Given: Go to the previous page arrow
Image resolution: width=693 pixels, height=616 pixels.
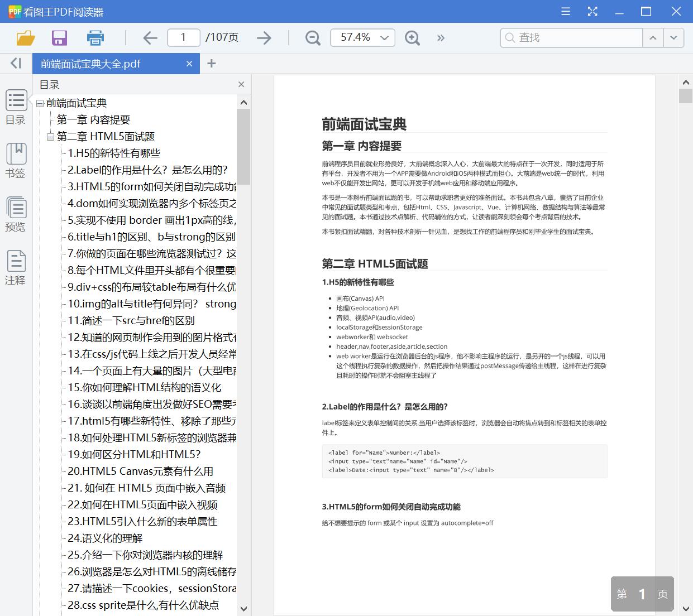Looking at the screenshot, I should pyautogui.click(x=150, y=37).
